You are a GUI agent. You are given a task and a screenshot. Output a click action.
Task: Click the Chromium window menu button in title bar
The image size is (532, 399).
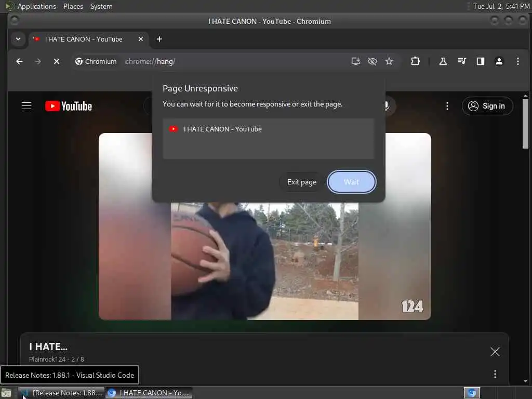14,21
